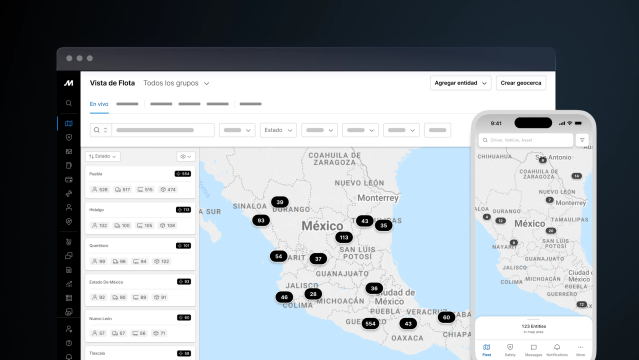This screenshot has width=639, height=360.
Task: Open the Estado sort dropdown above list
Action: 103,157
